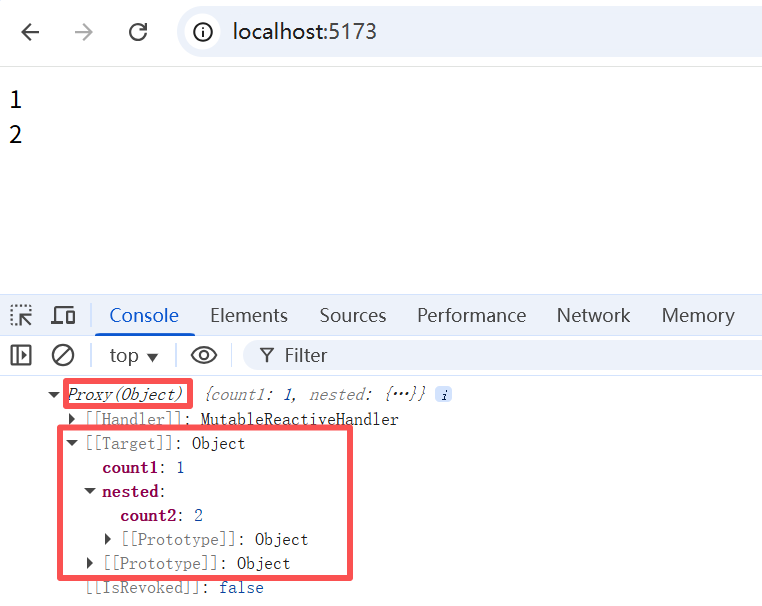Switch to the Memory tab
Screen dimensions: 762x606
[698, 316]
